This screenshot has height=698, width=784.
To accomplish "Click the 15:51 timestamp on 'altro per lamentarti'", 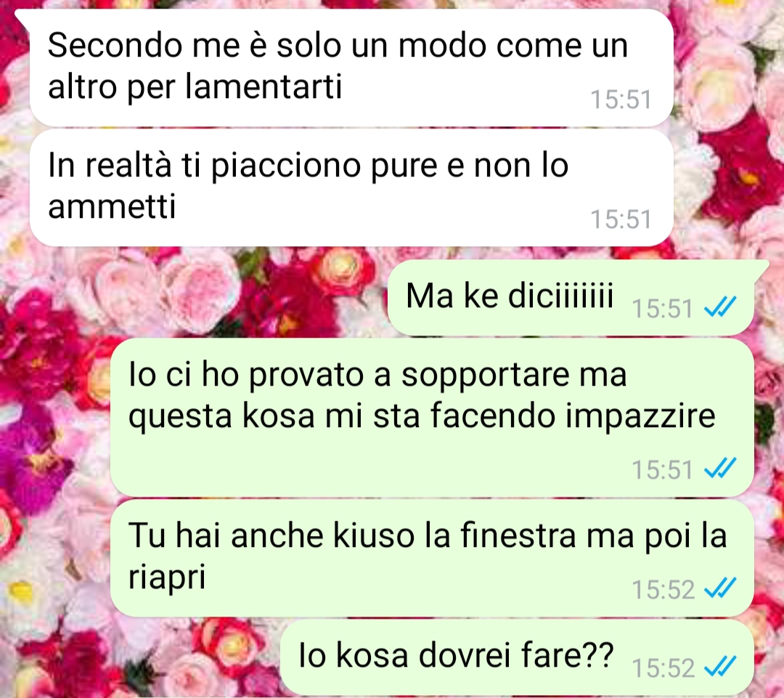I will point(621,99).
